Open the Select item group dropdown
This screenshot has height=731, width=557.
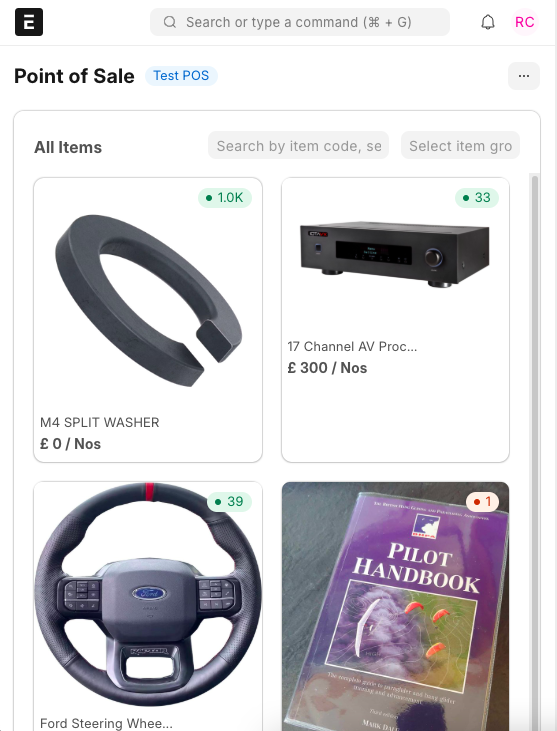coord(460,145)
